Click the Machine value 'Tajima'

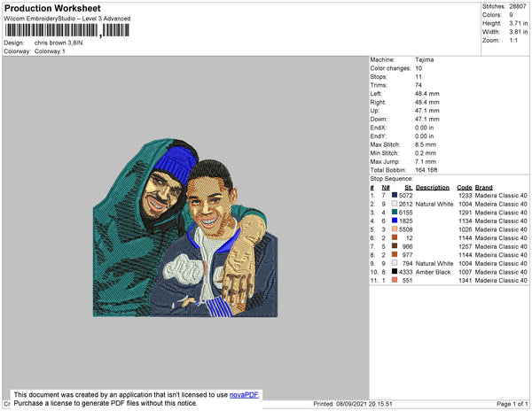(x=424, y=59)
